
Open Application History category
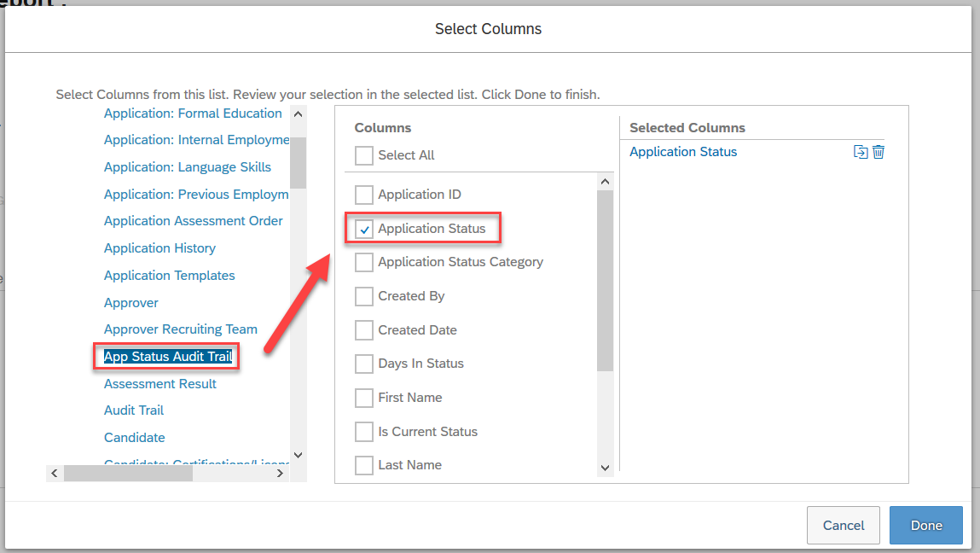click(x=160, y=248)
